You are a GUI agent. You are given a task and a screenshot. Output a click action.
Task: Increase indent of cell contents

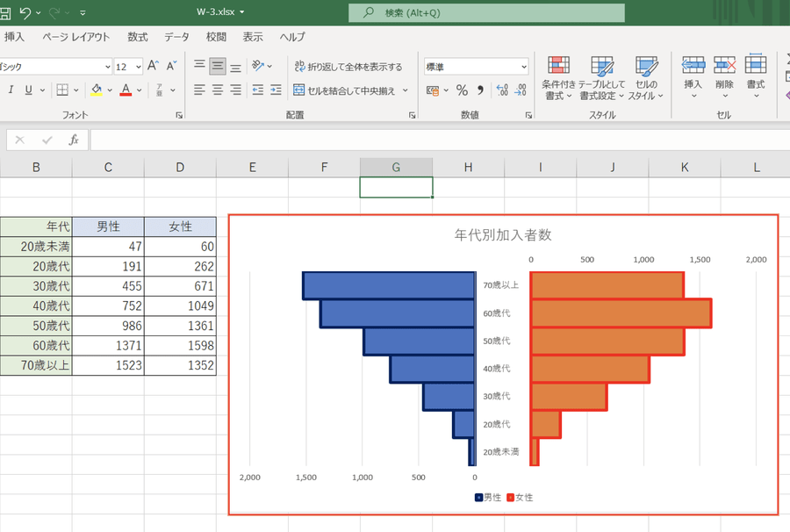tap(276, 90)
